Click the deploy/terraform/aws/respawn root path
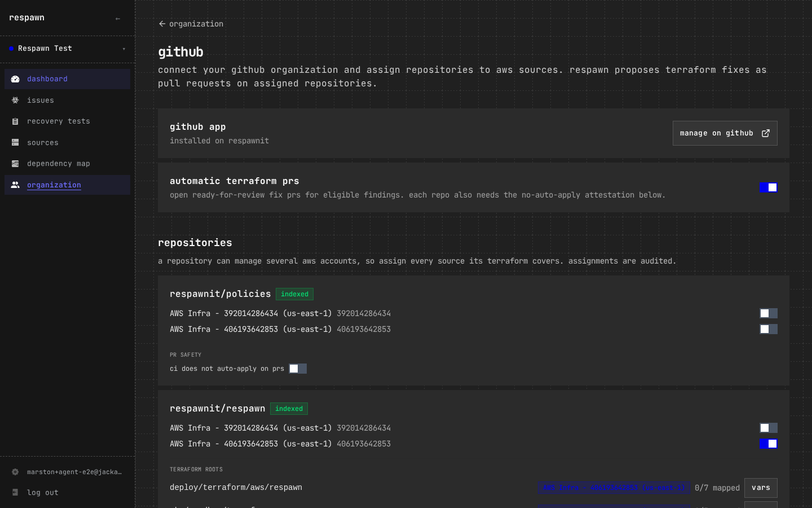 [236, 488]
